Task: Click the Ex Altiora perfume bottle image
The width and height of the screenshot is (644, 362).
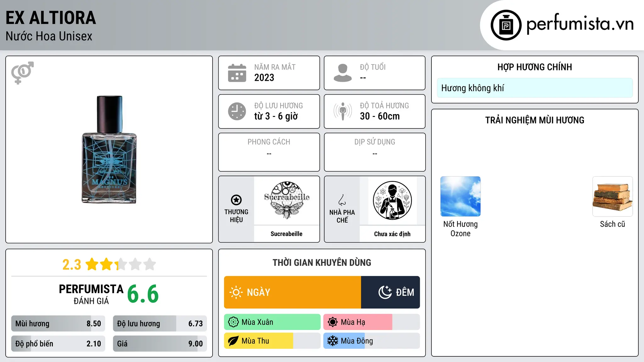Action: pos(109,150)
